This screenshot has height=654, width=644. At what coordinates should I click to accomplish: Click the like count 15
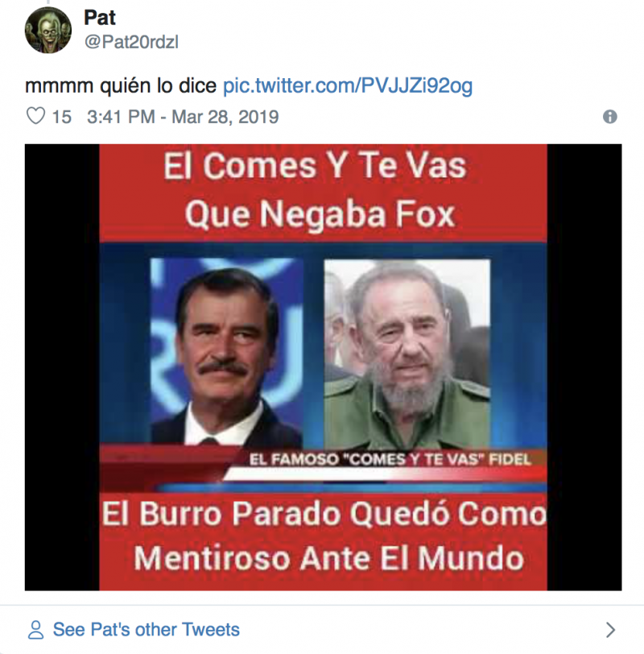pyautogui.click(x=62, y=117)
